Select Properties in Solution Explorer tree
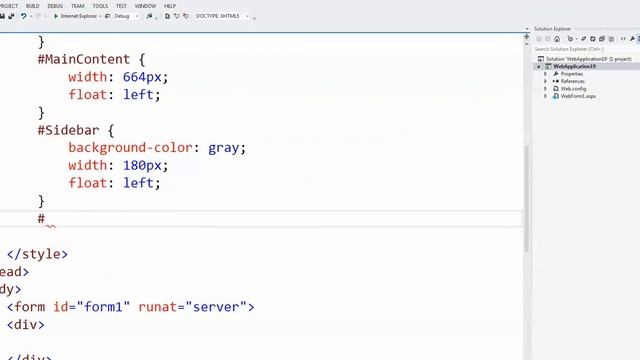The image size is (640, 360). 572,74
